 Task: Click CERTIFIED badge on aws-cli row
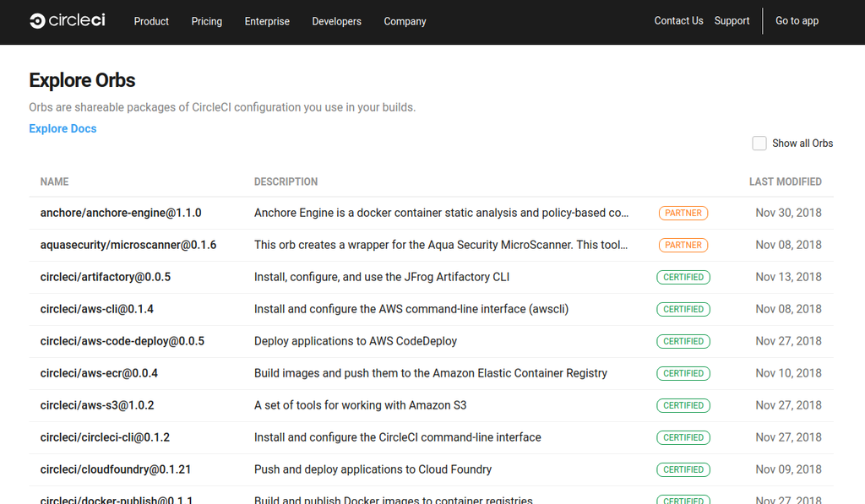point(683,309)
